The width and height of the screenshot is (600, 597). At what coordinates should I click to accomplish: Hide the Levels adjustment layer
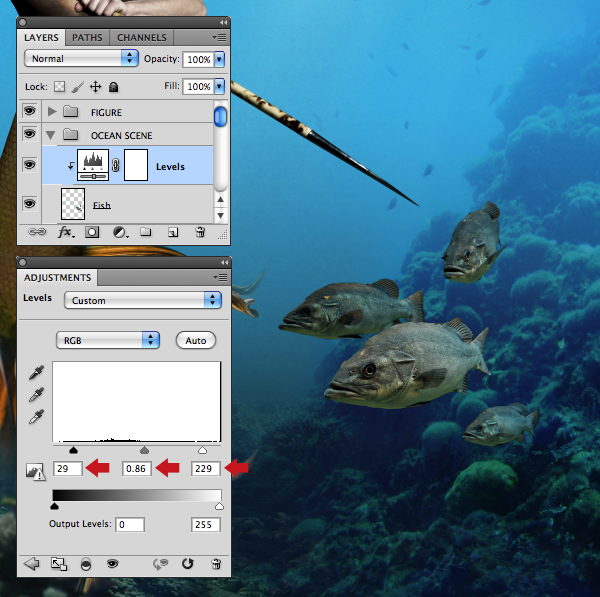[x=29, y=165]
